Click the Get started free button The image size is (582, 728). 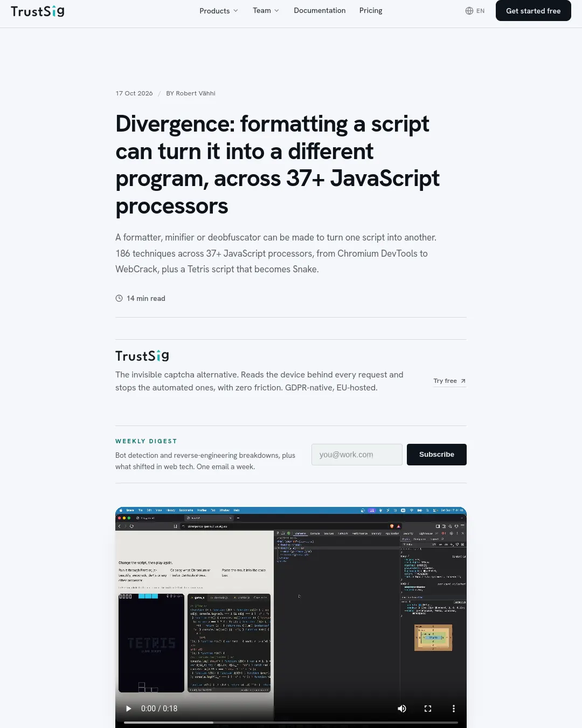(x=533, y=11)
